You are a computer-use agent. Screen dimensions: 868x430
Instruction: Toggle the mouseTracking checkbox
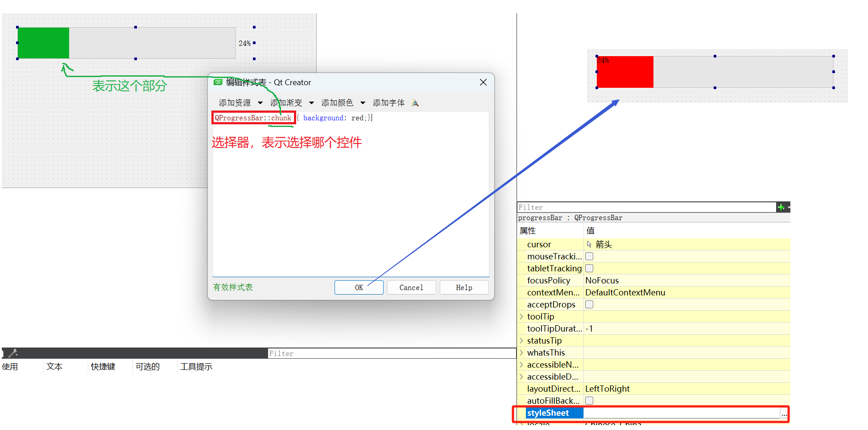pos(589,256)
